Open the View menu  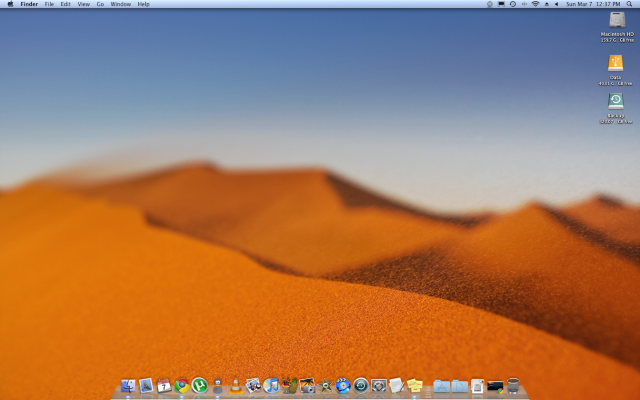83,4
